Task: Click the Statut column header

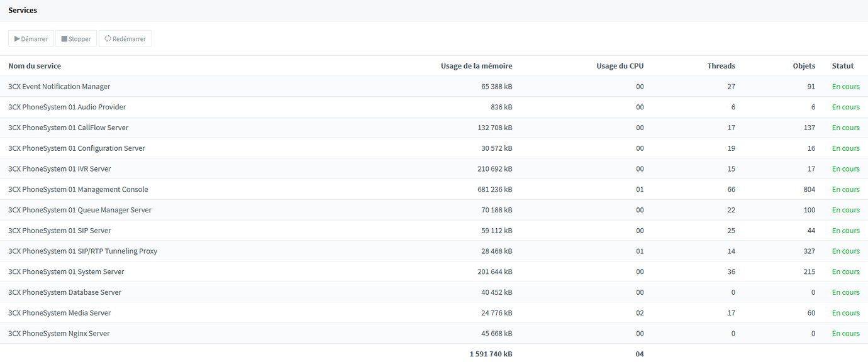Action: coord(843,66)
